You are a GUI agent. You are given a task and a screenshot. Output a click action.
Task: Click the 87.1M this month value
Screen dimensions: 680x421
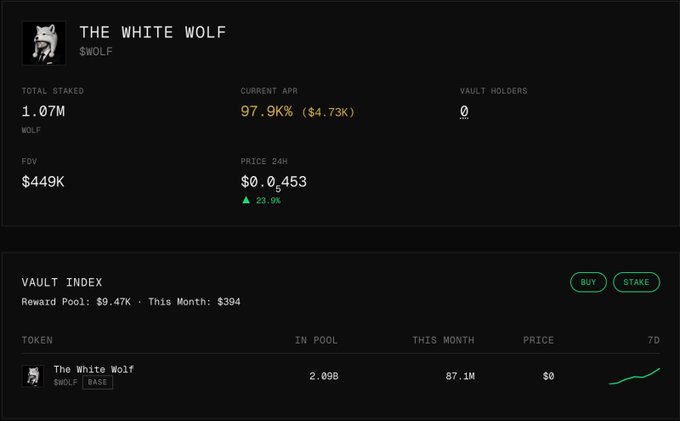click(x=460, y=376)
